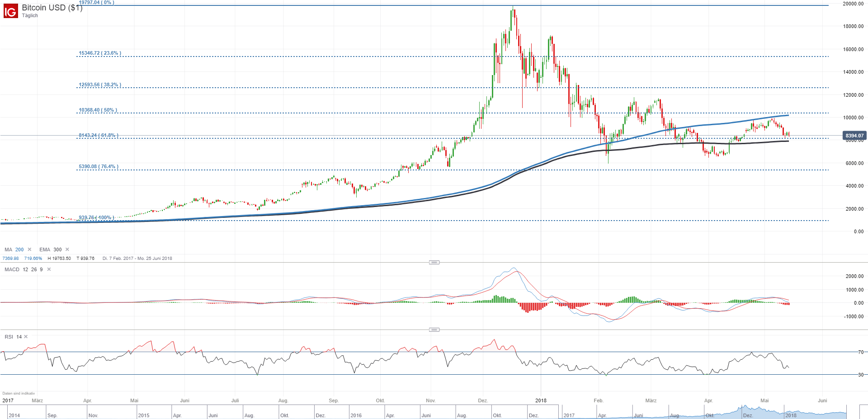Viewport: 868px width, 419px height.
Task: Jump to 2014 in the bottom navigator
Action: pyautogui.click(x=14, y=415)
